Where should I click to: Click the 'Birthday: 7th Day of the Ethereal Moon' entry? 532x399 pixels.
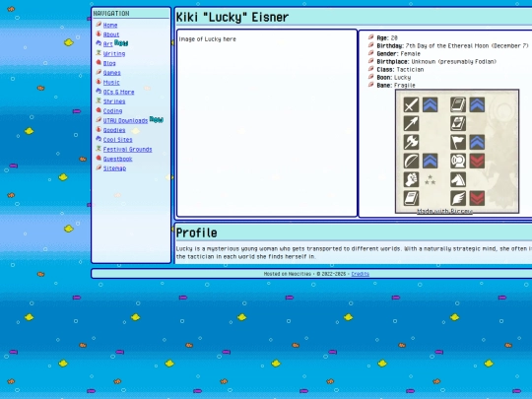click(x=452, y=45)
